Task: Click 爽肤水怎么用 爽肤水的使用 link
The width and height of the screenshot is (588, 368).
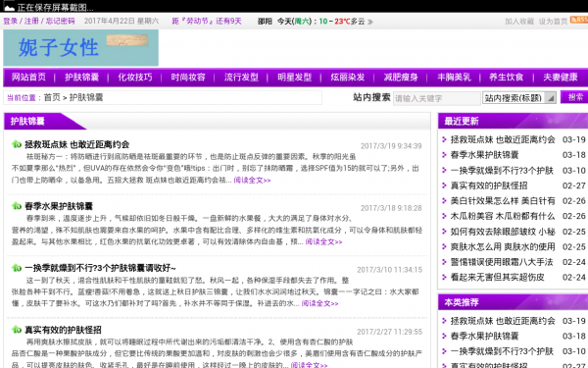Action: pyautogui.click(x=503, y=246)
